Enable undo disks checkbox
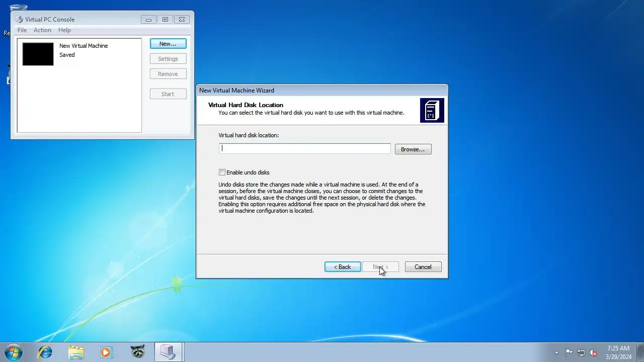The width and height of the screenshot is (644, 362). pos(222,172)
